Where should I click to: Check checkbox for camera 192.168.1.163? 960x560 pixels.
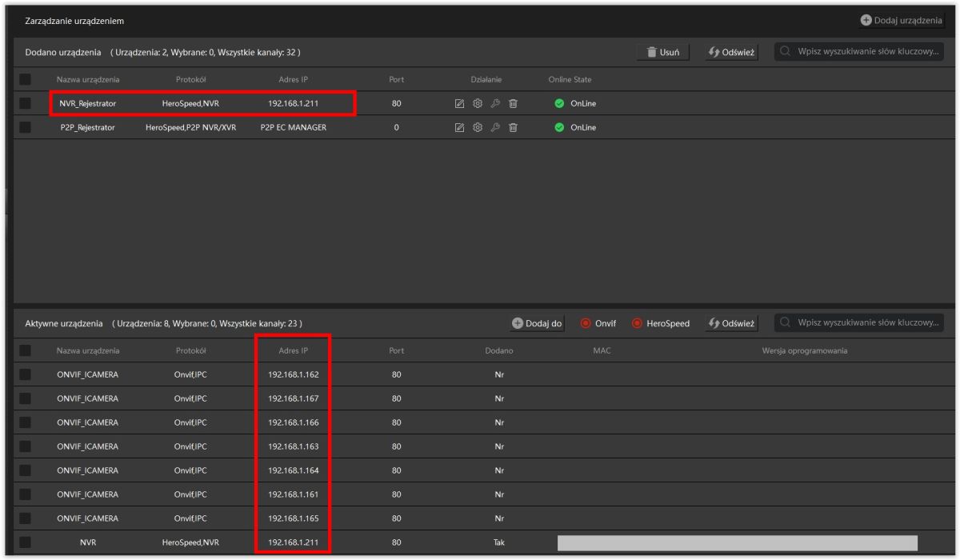coord(26,446)
